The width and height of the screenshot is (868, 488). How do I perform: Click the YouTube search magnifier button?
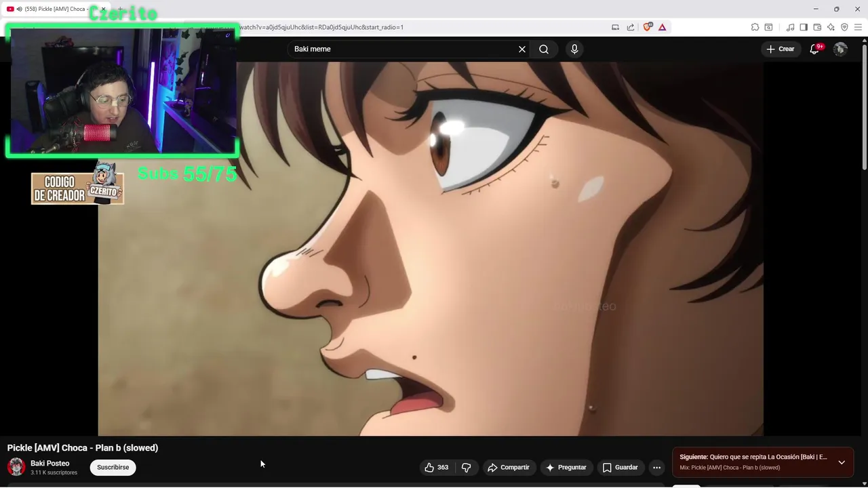point(544,49)
